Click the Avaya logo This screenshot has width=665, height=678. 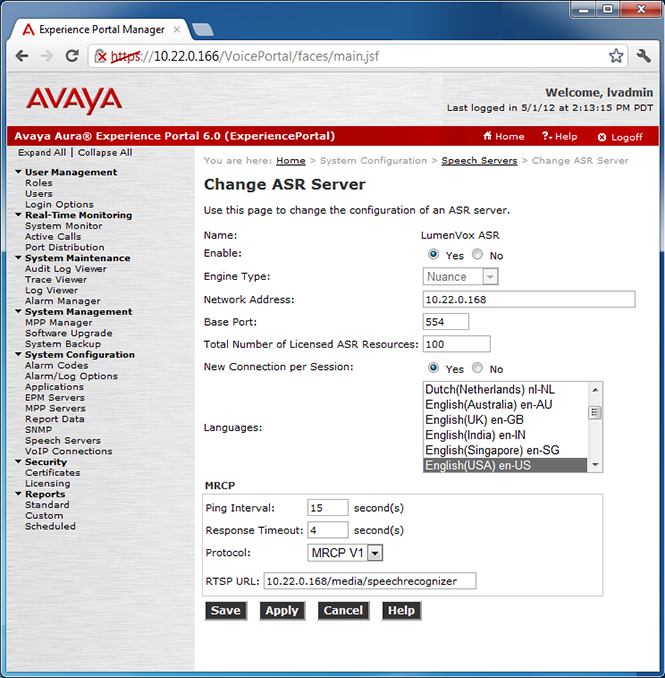point(74,100)
